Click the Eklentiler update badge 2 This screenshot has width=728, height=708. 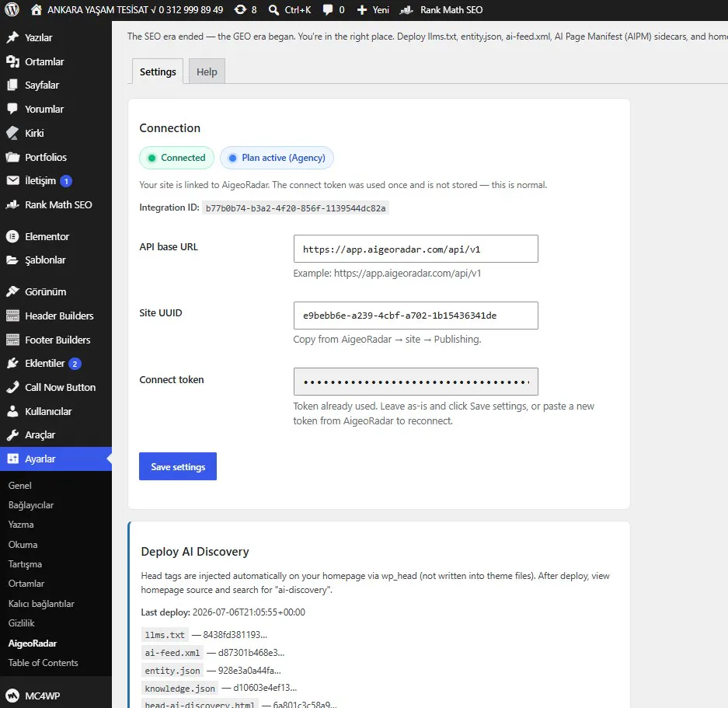pos(75,364)
